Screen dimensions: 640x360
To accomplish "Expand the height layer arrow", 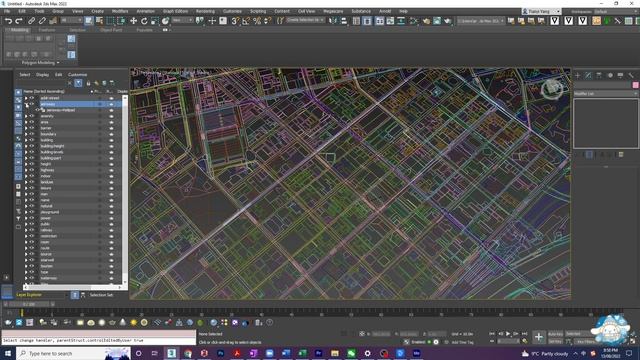I will point(26,164).
